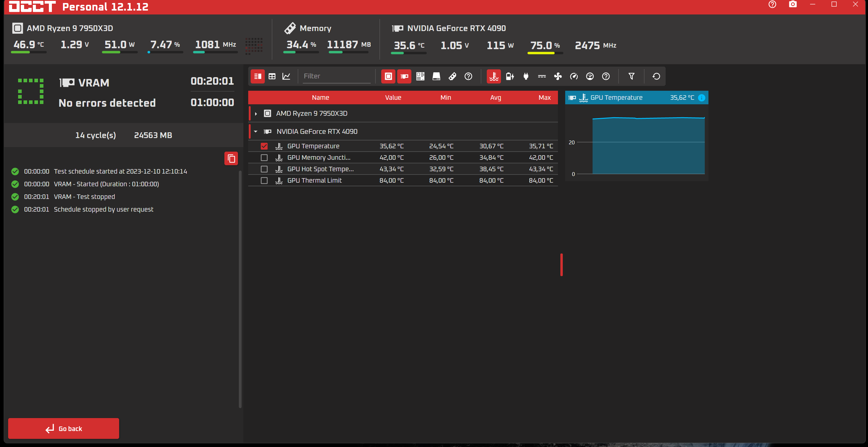Click the reset sensor statistics icon

point(656,77)
